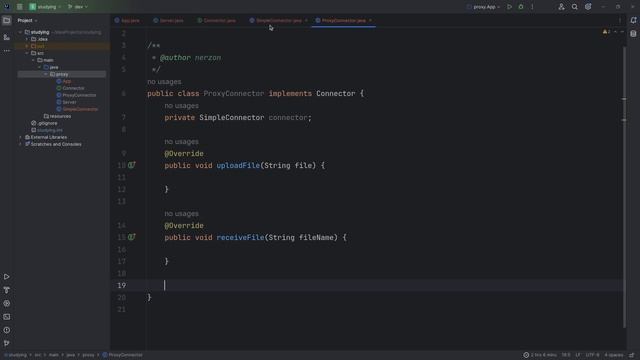The height and width of the screenshot is (360, 640).
Task: Open the Project tool window icon
Action: pyautogui.click(x=7, y=20)
